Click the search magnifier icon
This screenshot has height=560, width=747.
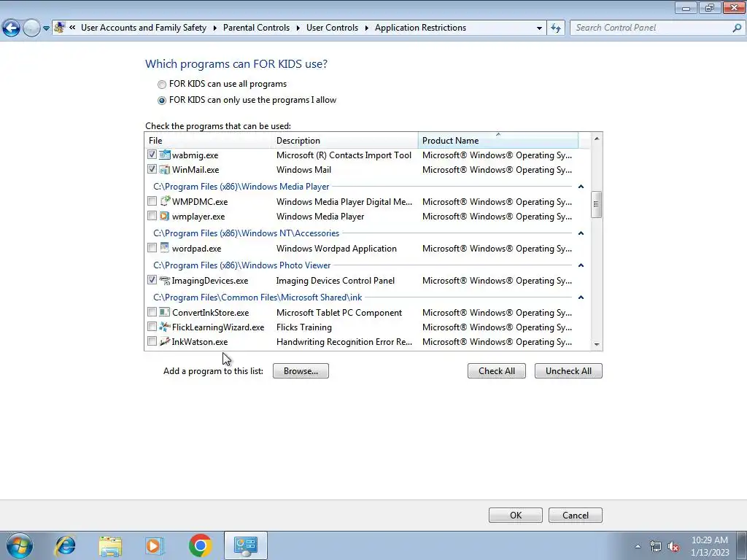click(737, 28)
